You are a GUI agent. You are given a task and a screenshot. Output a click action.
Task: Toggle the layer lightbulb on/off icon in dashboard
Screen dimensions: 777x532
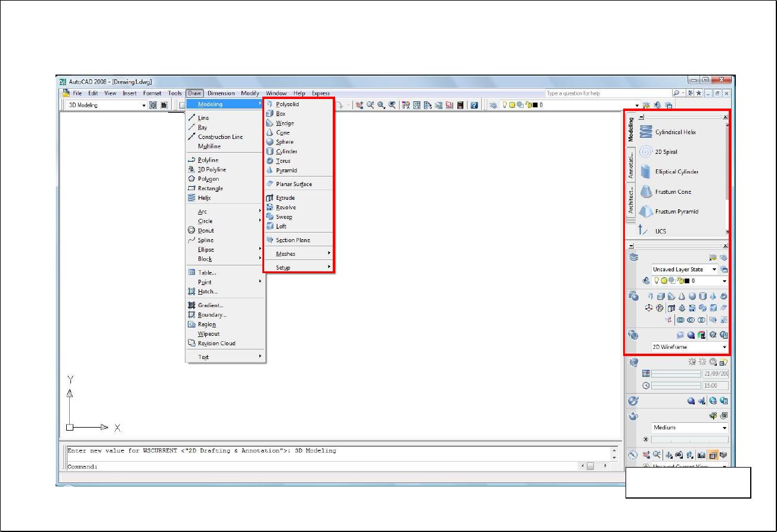coord(655,281)
